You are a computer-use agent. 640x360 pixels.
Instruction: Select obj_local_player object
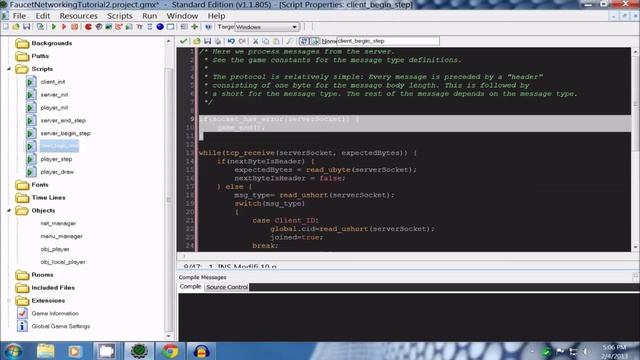[63, 262]
